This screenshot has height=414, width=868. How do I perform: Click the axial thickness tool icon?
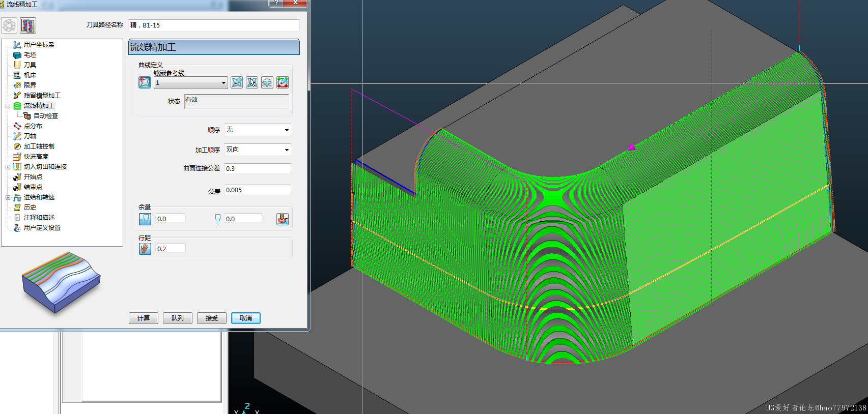point(218,219)
